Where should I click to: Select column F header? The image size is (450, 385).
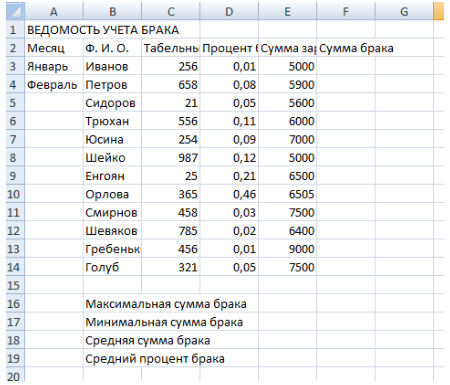(x=346, y=12)
